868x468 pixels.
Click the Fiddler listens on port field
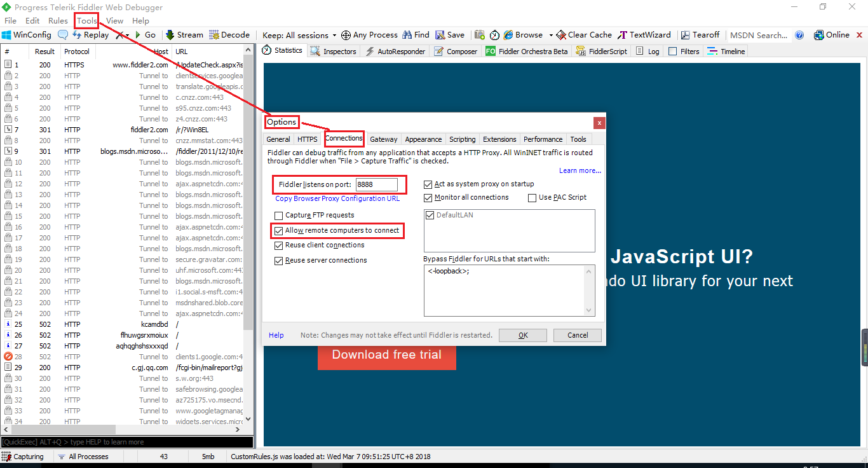(376, 184)
